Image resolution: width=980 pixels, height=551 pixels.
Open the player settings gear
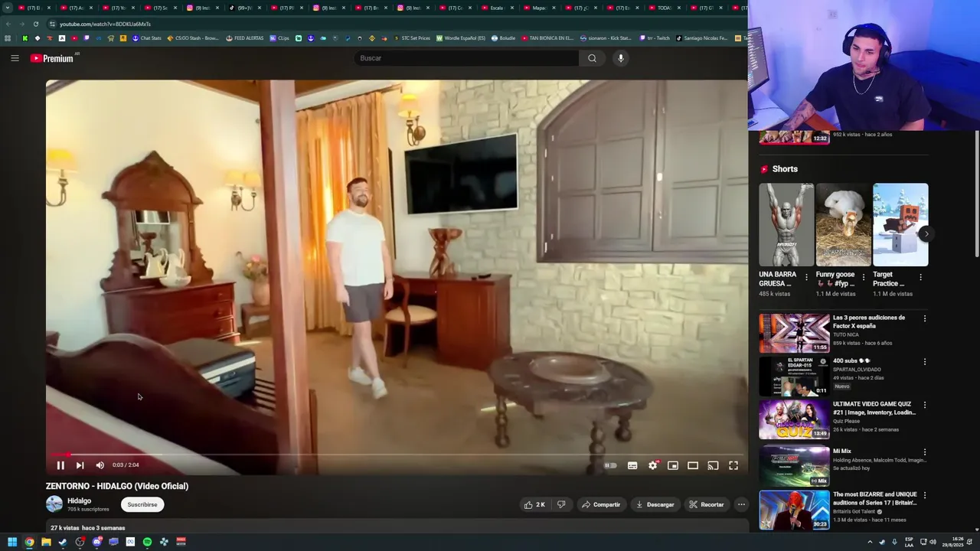coord(653,465)
